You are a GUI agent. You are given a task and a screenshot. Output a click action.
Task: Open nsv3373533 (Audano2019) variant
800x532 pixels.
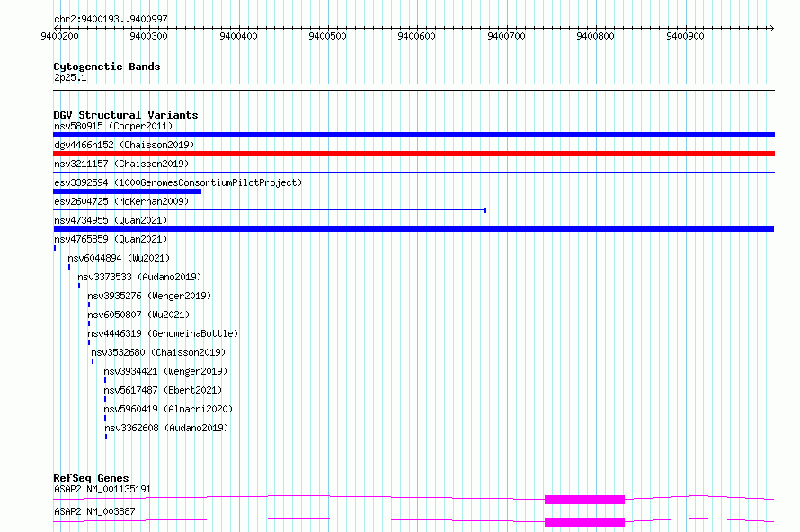[139, 277]
